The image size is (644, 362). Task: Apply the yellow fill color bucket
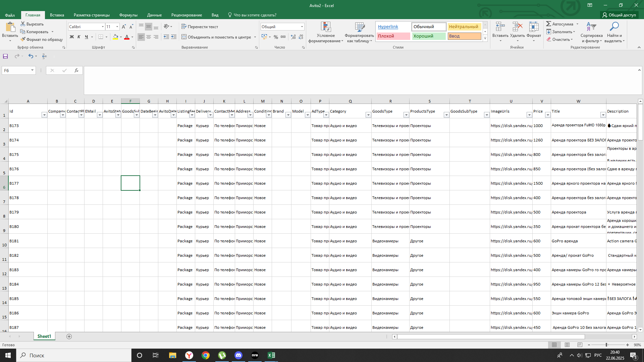point(115,37)
